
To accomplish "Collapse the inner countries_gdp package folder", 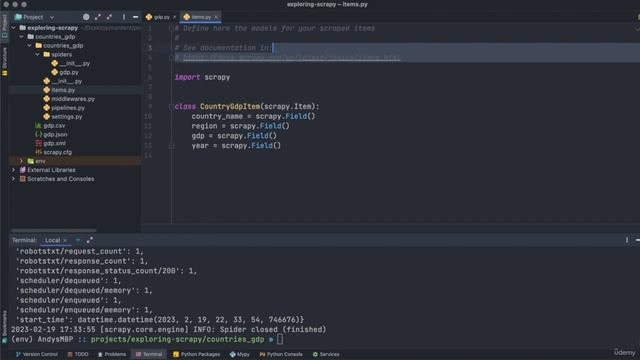I will (x=30, y=46).
